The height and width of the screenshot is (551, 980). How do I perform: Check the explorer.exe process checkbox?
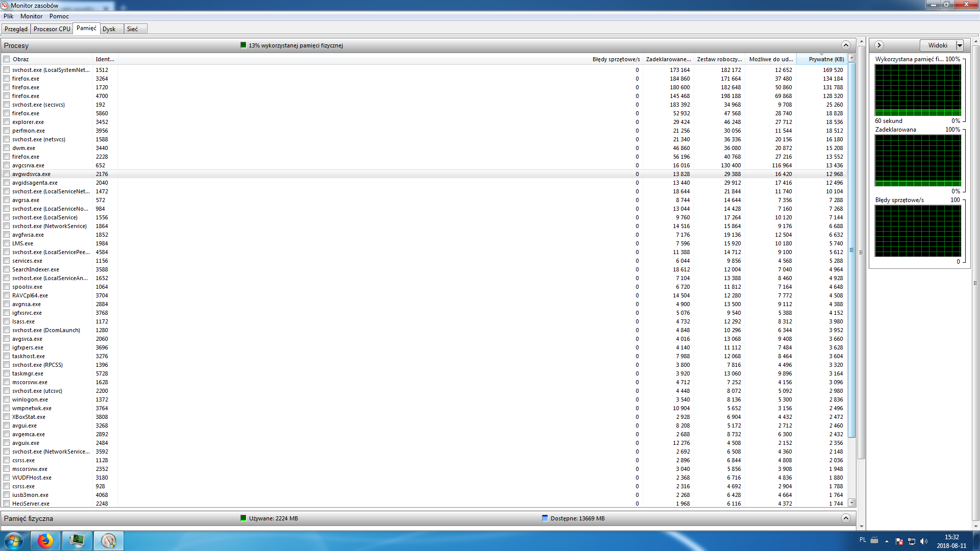(7, 122)
